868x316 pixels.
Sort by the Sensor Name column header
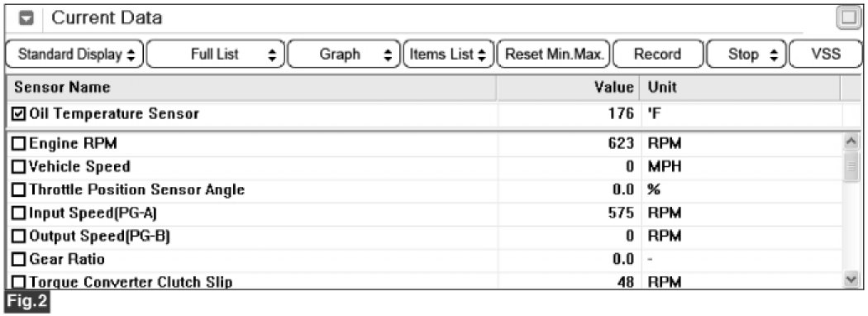pos(252,87)
